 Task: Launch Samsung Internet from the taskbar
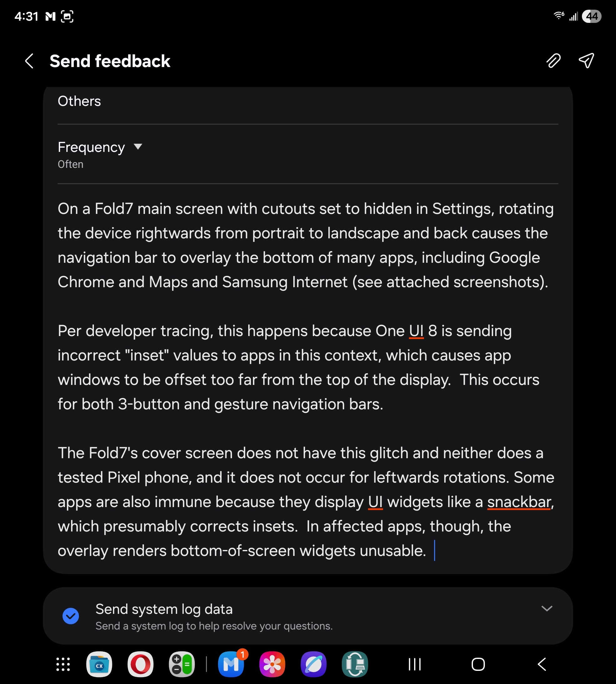click(313, 664)
